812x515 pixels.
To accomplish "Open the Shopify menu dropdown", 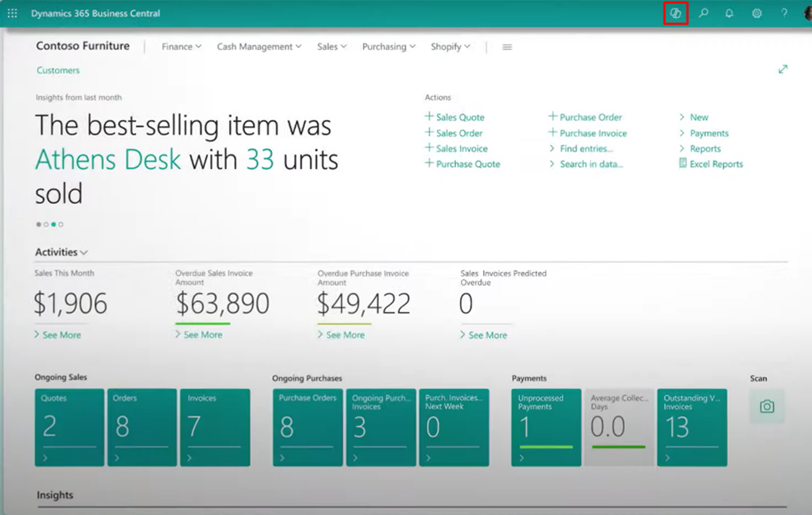I will (x=450, y=47).
